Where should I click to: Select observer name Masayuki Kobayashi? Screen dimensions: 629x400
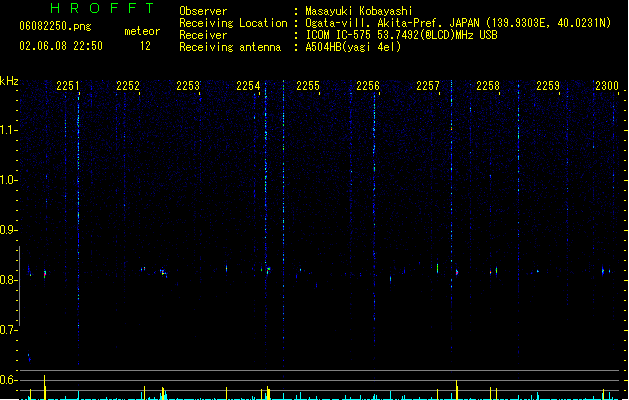coord(359,11)
